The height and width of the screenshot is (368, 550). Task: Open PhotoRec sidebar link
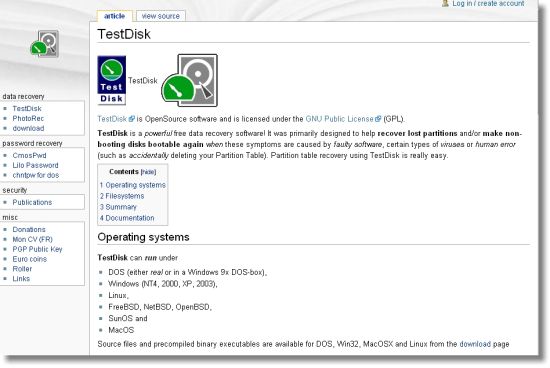tap(28, 118)
